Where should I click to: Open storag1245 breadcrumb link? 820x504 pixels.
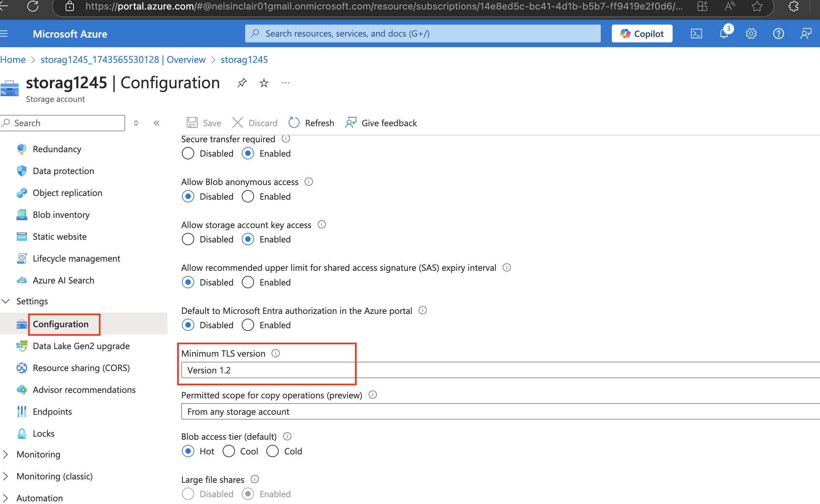(244, 59)
